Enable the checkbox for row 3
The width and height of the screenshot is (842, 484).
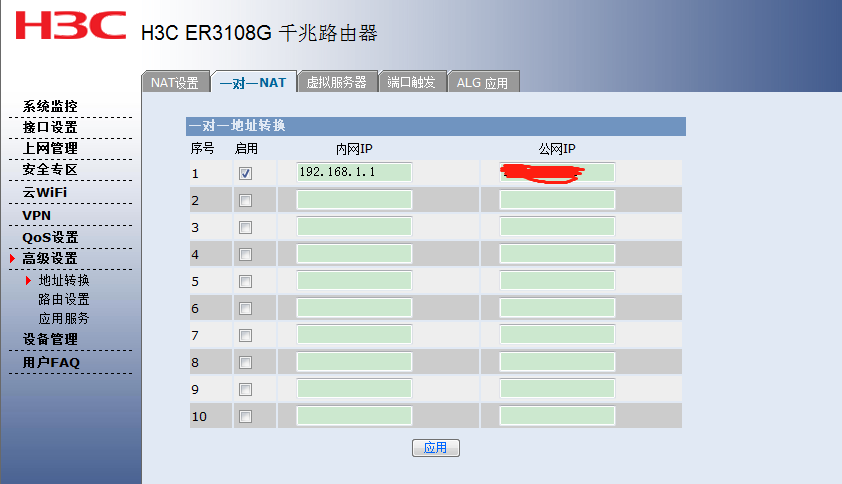tap(245, 227)
